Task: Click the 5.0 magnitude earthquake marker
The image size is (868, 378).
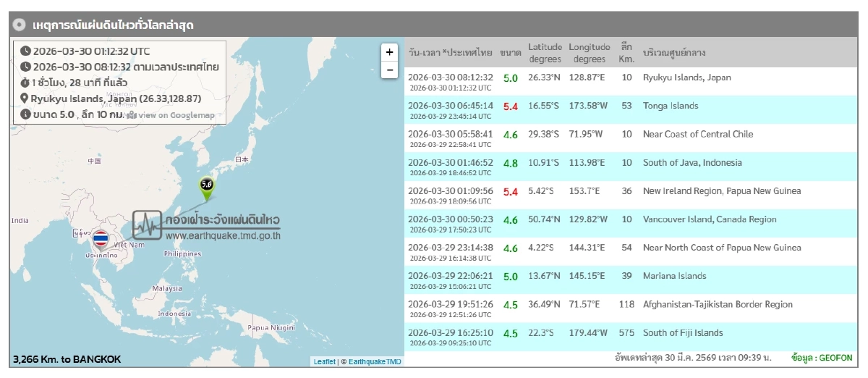Action: tap(207, 185)
